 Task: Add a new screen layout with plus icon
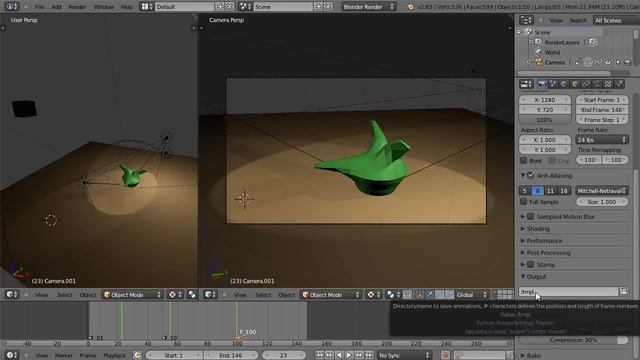[x=220, y=7]
